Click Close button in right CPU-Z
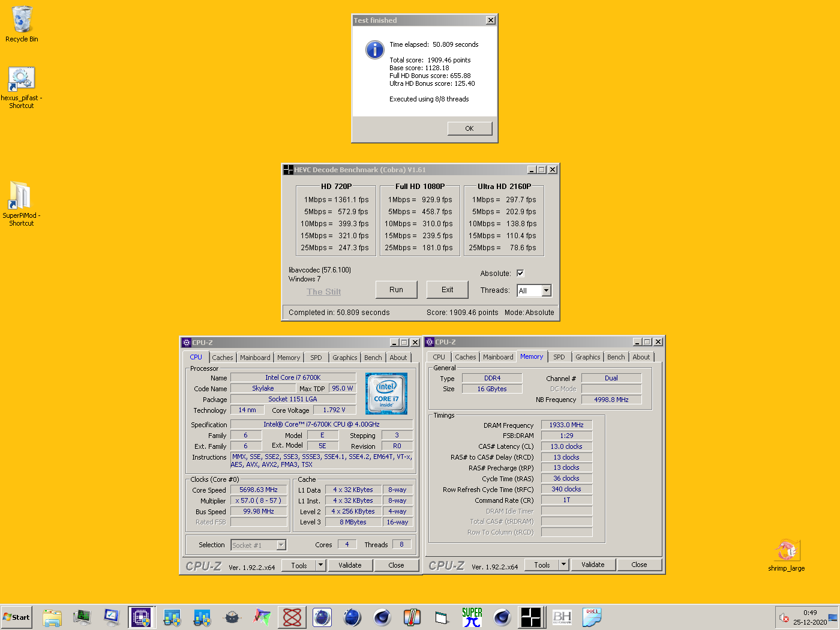 tap(640, 565)
